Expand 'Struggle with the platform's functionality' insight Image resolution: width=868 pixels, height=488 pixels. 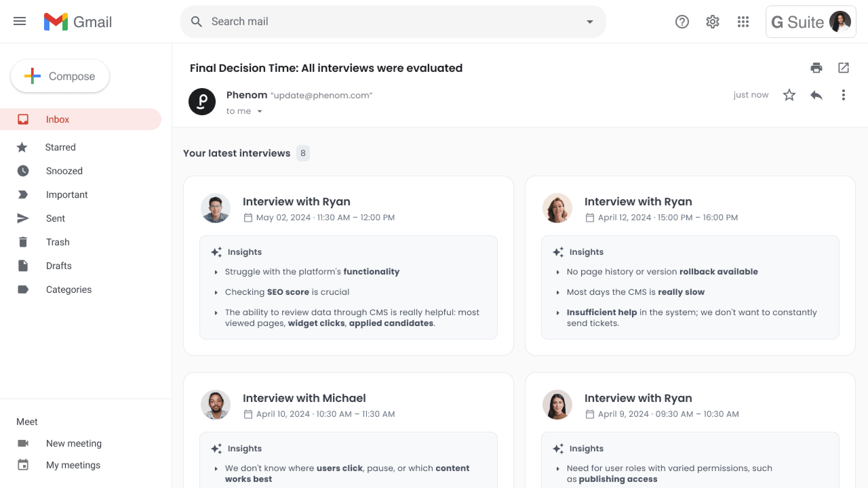pyautogui.click(x=216, y=272)
